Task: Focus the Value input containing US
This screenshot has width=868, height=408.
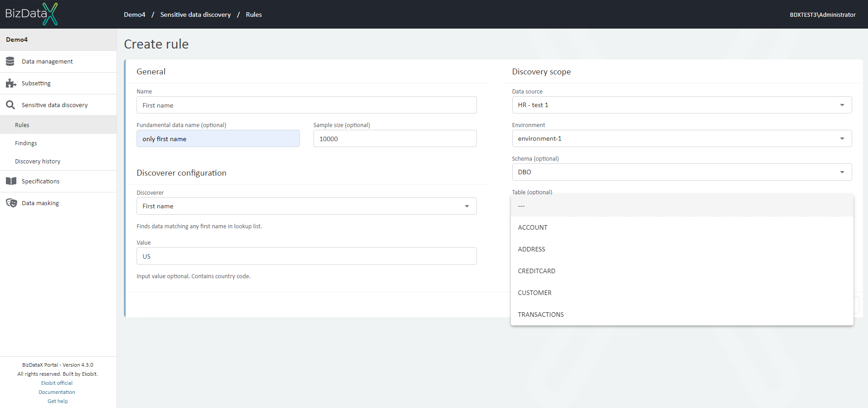Action: (x=306, y=256)
